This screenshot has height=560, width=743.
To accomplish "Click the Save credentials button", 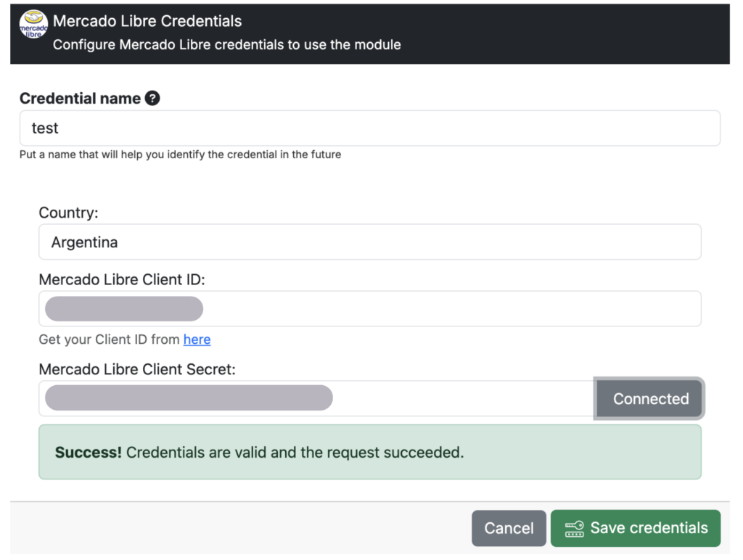I will [x=636, y=528].
